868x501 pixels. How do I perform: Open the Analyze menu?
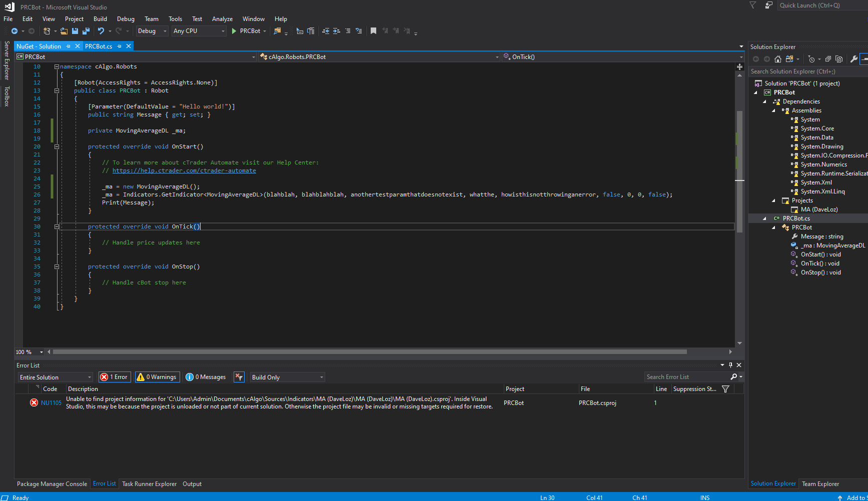(x=222, y=19)
